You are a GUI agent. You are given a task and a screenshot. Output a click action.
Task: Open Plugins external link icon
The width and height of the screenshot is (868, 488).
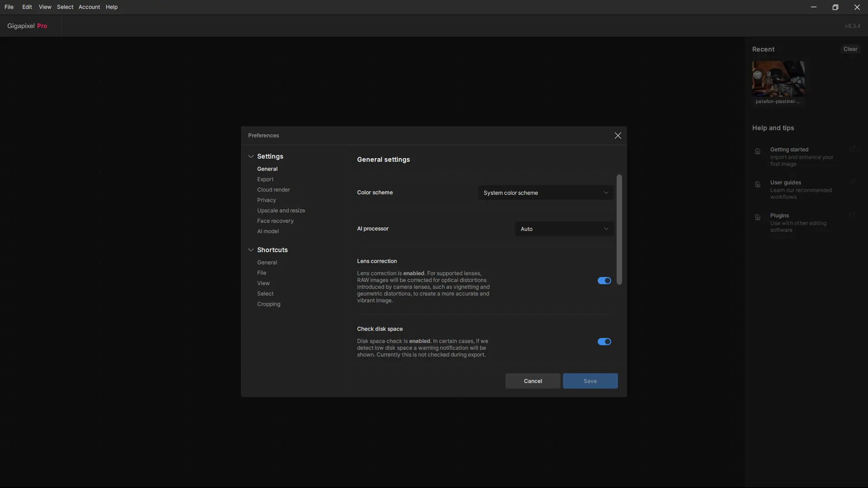coord(852,215)
